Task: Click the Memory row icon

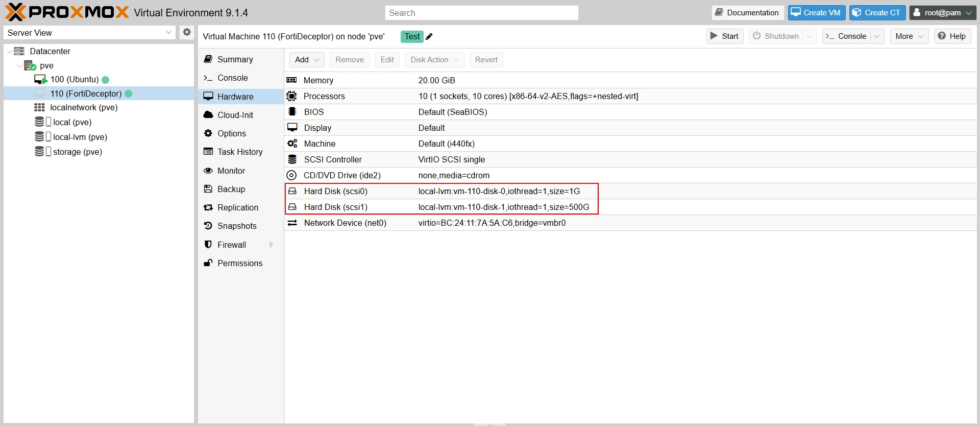Action: pyautogui.click(x=291, y=80)
